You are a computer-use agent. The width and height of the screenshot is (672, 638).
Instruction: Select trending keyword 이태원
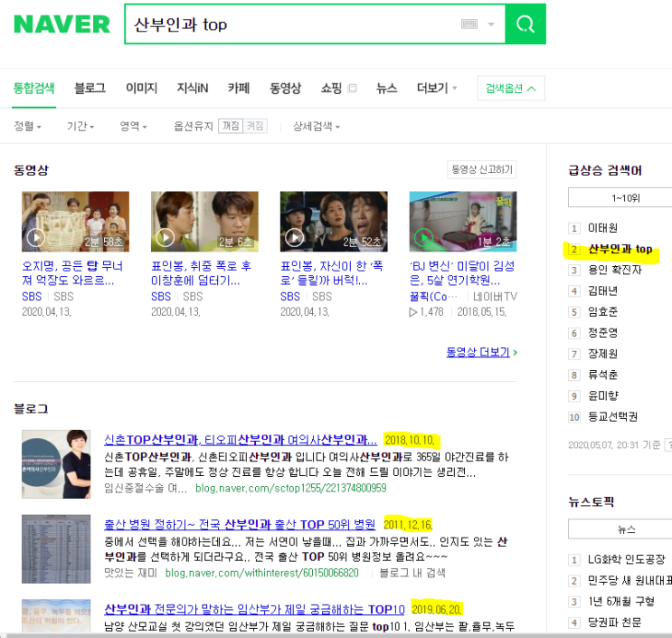click(x=602, y=228)
